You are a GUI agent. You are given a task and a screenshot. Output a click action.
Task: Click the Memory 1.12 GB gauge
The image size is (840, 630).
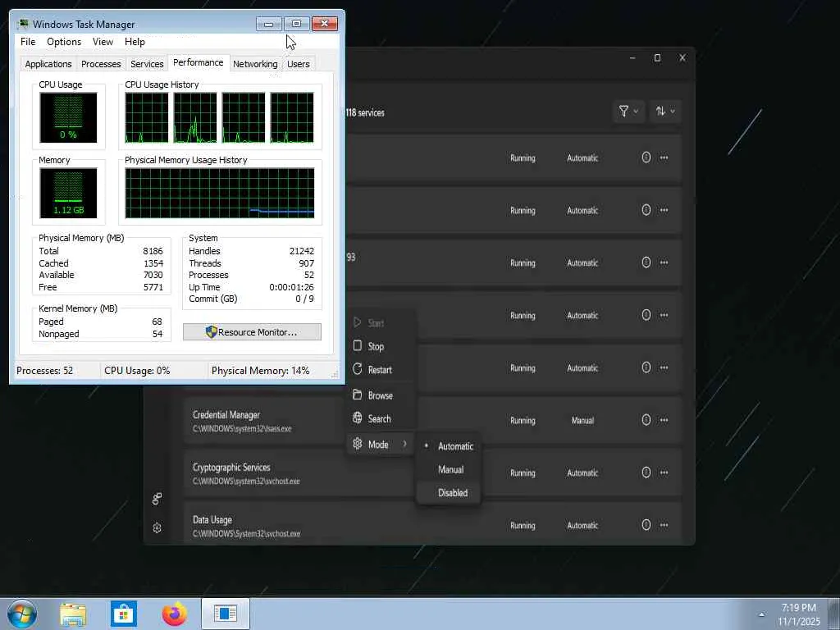pos(69,193)
